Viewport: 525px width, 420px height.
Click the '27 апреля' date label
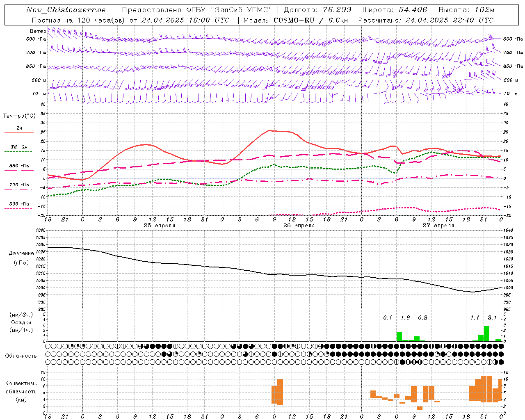pos(438,226)
